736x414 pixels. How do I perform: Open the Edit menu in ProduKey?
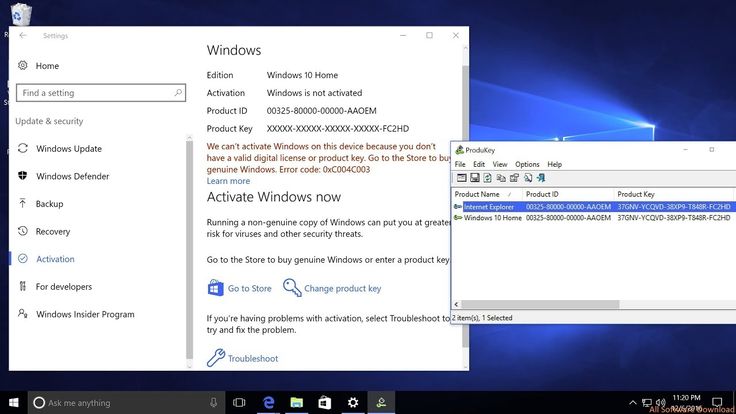[x=479, y=164]
